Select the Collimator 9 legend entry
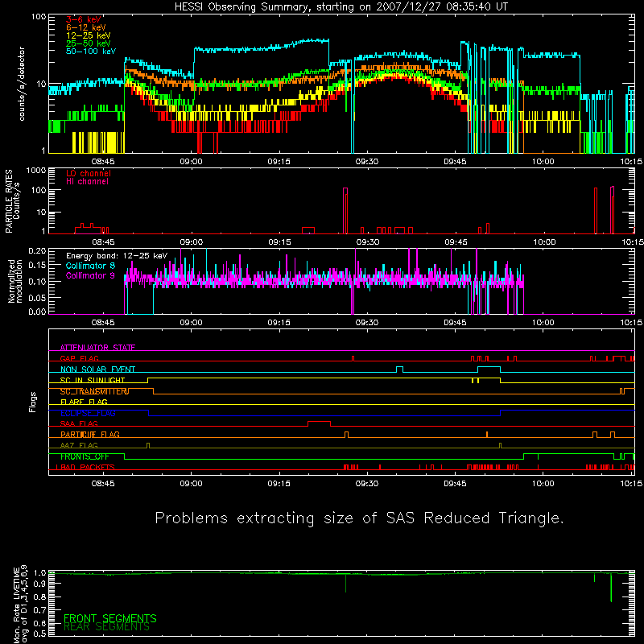644x644 pixels. click(x=90, y=275)
